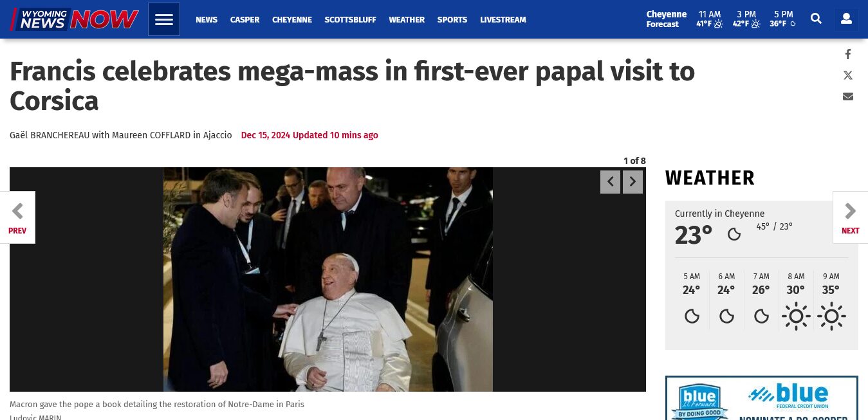
Task: Open the NEWS menu item
Action: pos(207,20)
